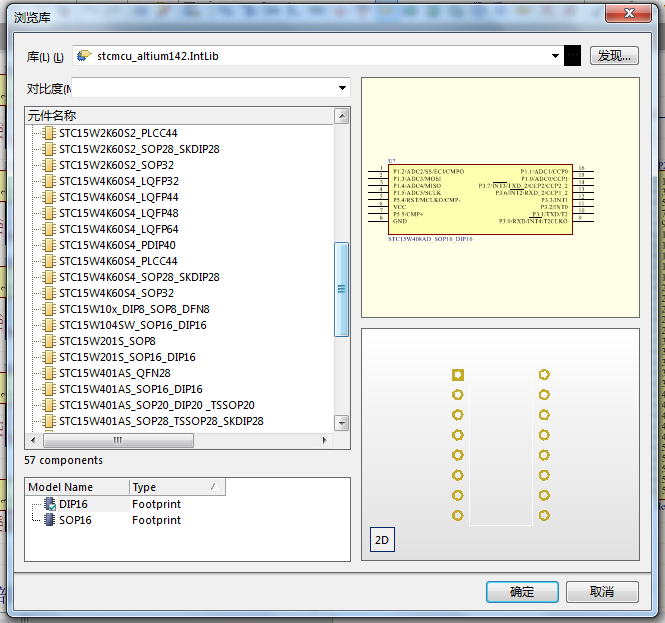665x623 pixels.
Task: Select the SOP16 model name
Action: point(75,520)
